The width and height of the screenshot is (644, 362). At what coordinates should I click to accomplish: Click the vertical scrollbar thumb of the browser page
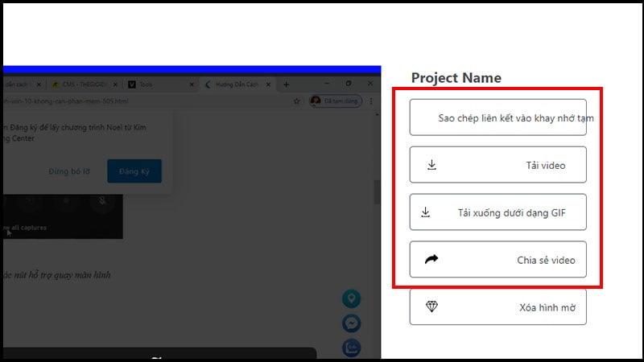pyautogui.click(x=377, y=191)
